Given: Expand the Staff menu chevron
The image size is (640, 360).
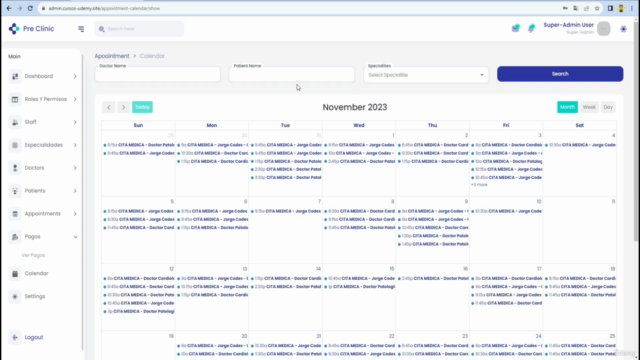Looking at the screenshot, I should 75,122.
